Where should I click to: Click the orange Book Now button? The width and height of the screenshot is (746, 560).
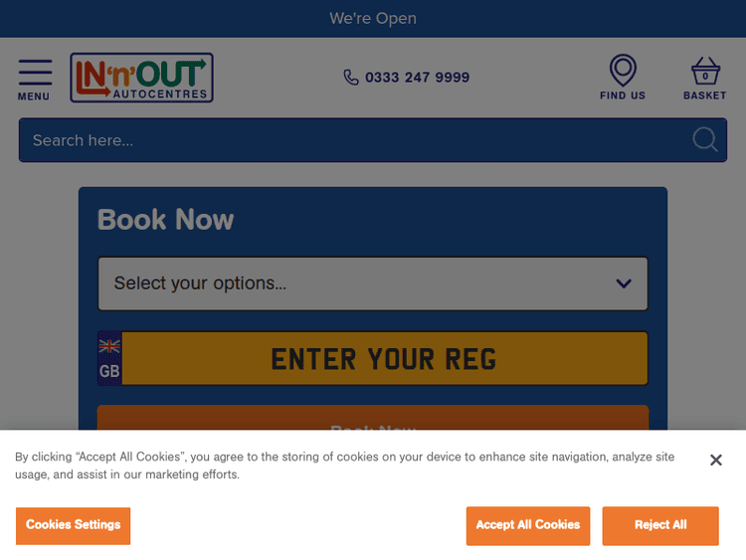[372, 419]
